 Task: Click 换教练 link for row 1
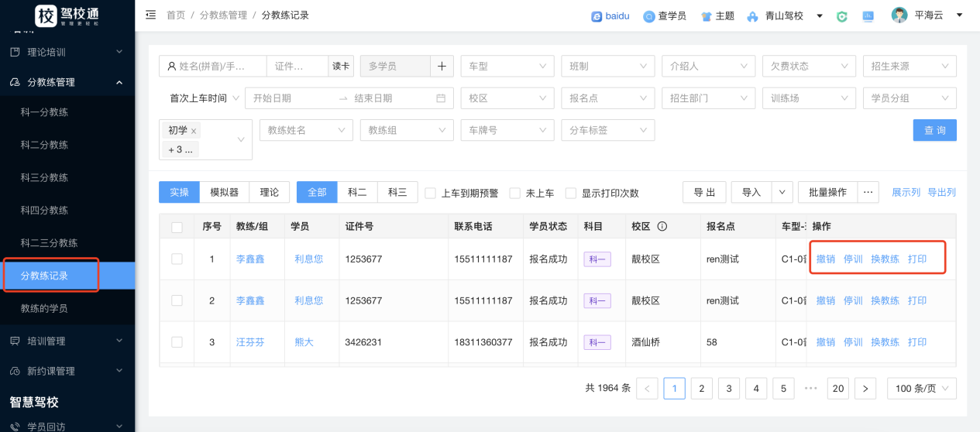pos(885,259)
